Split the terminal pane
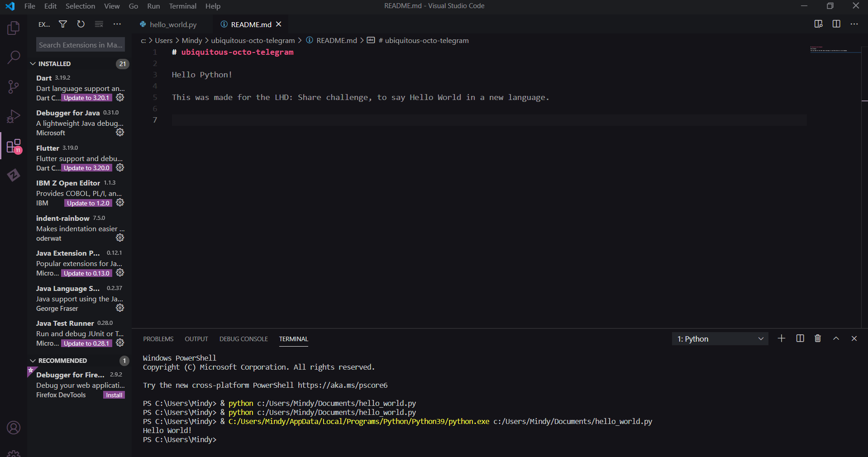This screenshot has width=868, height=457. click(x=800, y=338)
